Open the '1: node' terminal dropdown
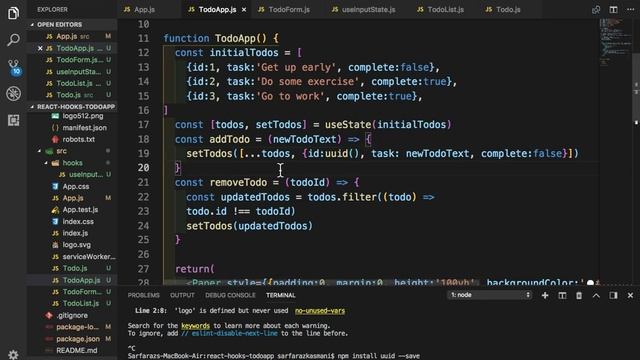Image resolution: width=640 pixels, height=360 pixels. (489, 295)
